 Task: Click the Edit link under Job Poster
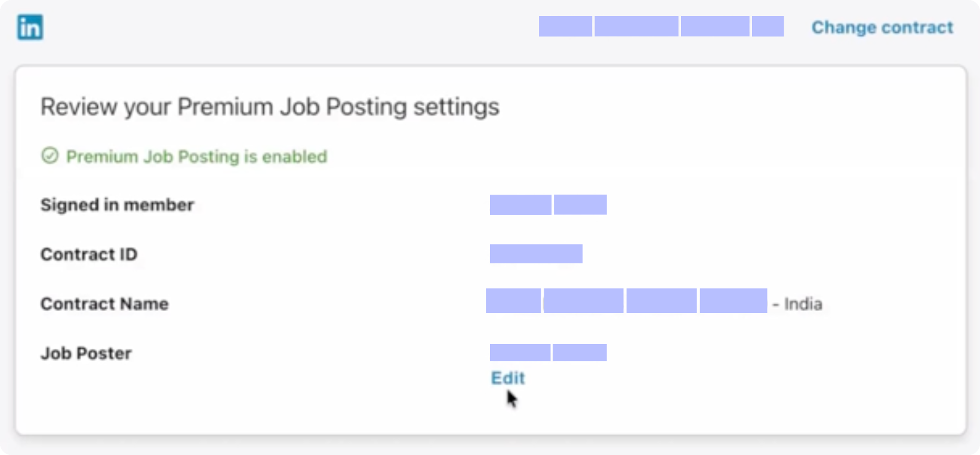click(507, 378)
